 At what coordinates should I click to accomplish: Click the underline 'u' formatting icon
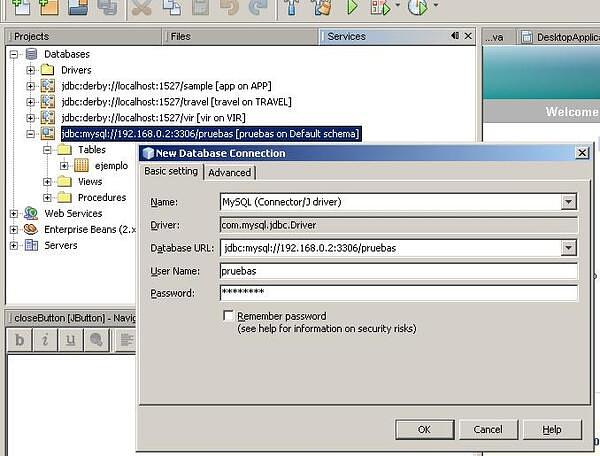tap(70, 340)
